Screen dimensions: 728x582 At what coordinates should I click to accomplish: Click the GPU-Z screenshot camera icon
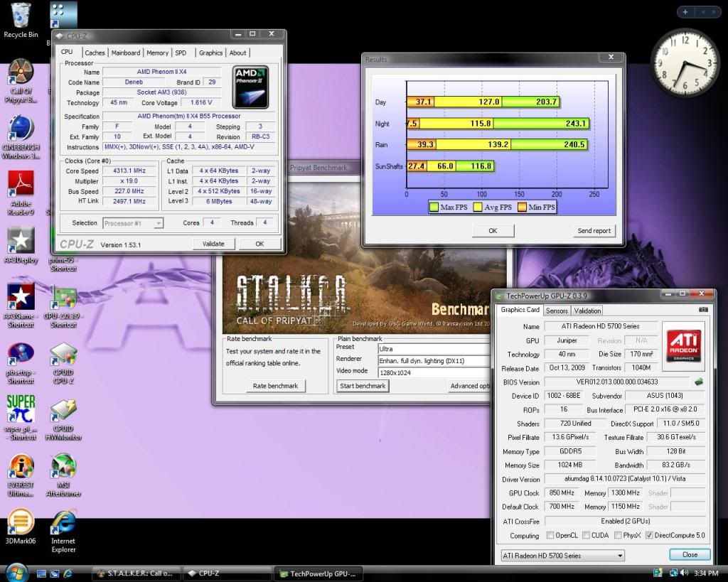703,310
